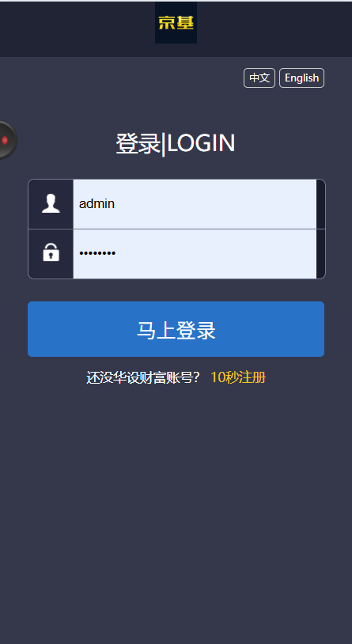Viewport: 352px width, 644px height.
Task: Open the 10秒注册 registration link
Action: point(238,377)
